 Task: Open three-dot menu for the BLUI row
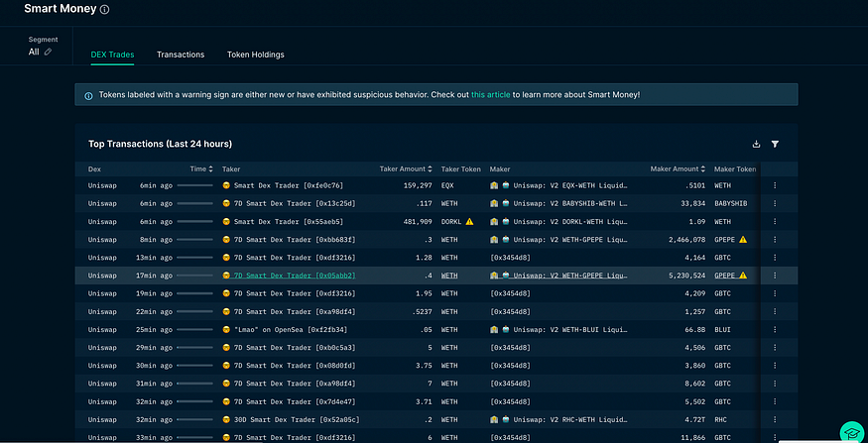[775, 328]
